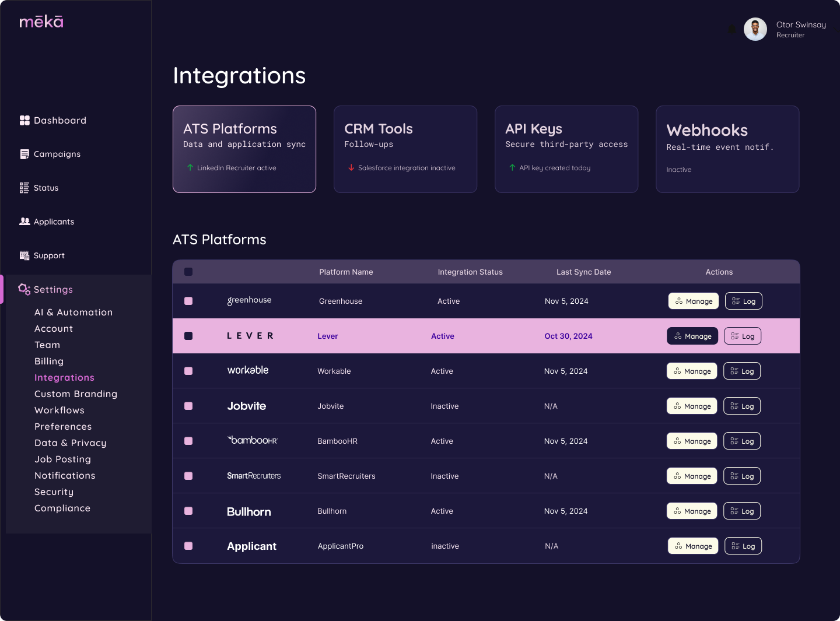Open the Log for BambooHR

coord(741,441)
